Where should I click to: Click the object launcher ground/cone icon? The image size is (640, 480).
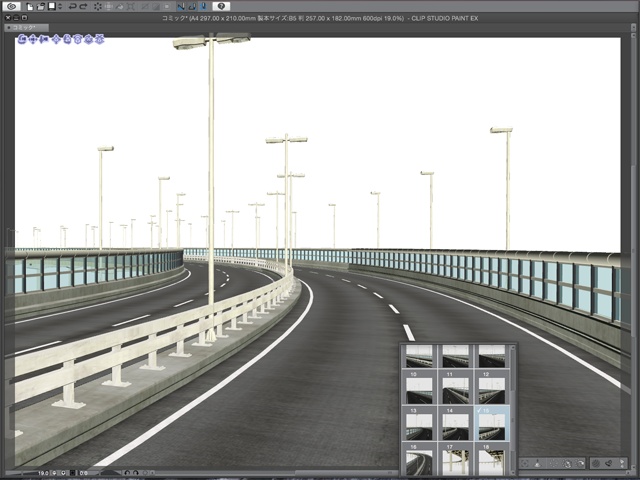click(x=538, y=463)
